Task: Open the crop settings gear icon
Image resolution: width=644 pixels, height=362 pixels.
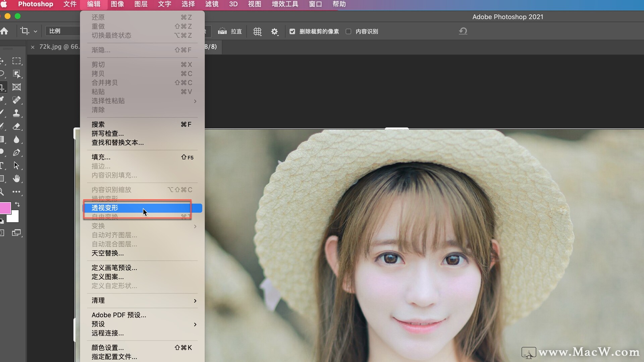Action: (275, 31)
